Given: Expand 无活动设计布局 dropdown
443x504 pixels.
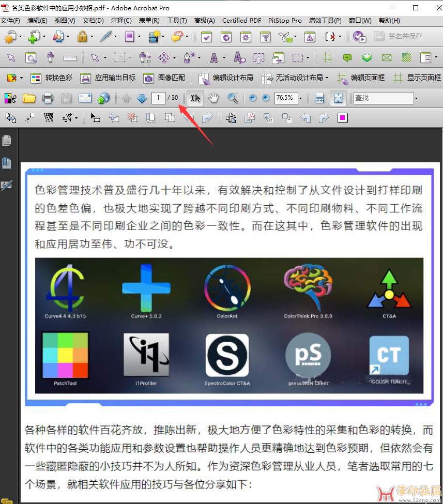Looking at the screenshot, I should (x=327, y=78).
